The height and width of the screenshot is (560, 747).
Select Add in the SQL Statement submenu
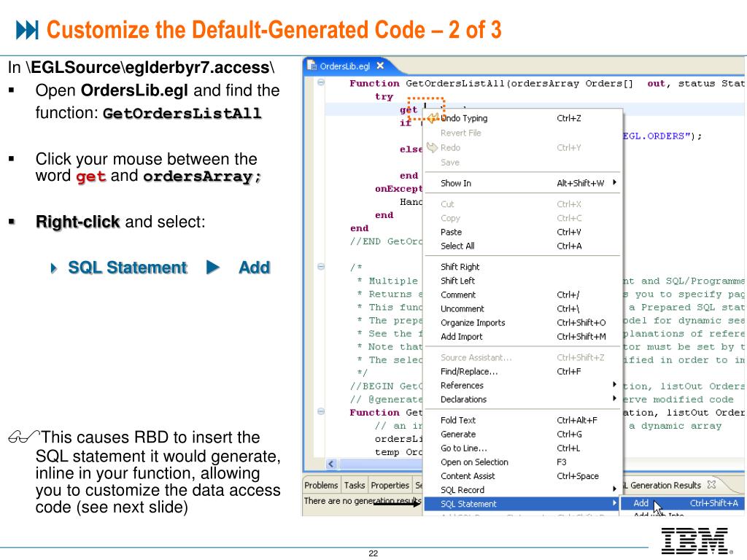[x=641, y=503]
